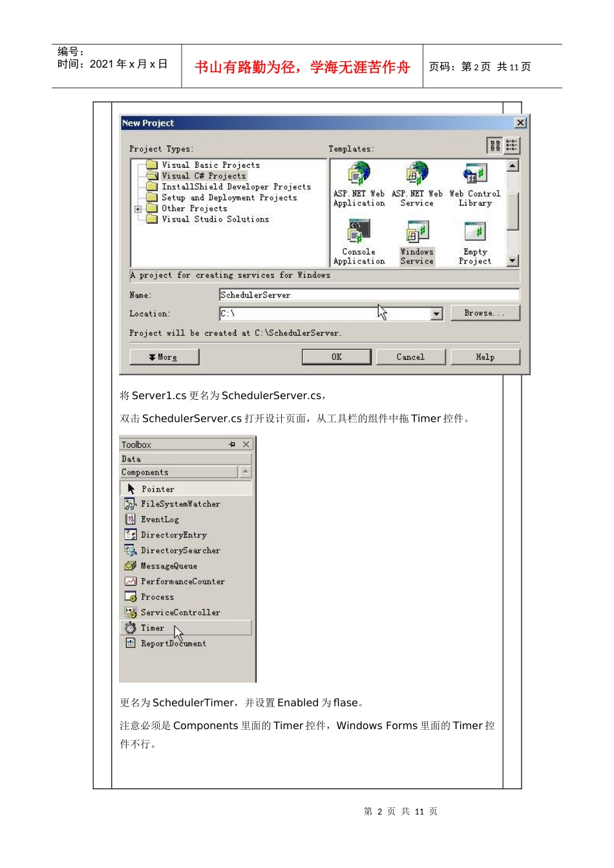Screen dimensions: 614x868
Task: Click the Browse... button
Action: click(485, 313)
